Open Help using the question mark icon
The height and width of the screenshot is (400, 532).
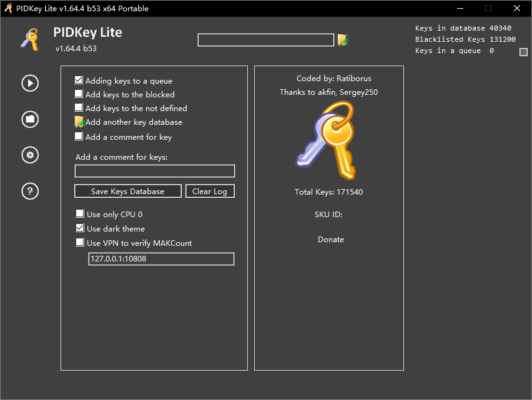pos(29,191)
